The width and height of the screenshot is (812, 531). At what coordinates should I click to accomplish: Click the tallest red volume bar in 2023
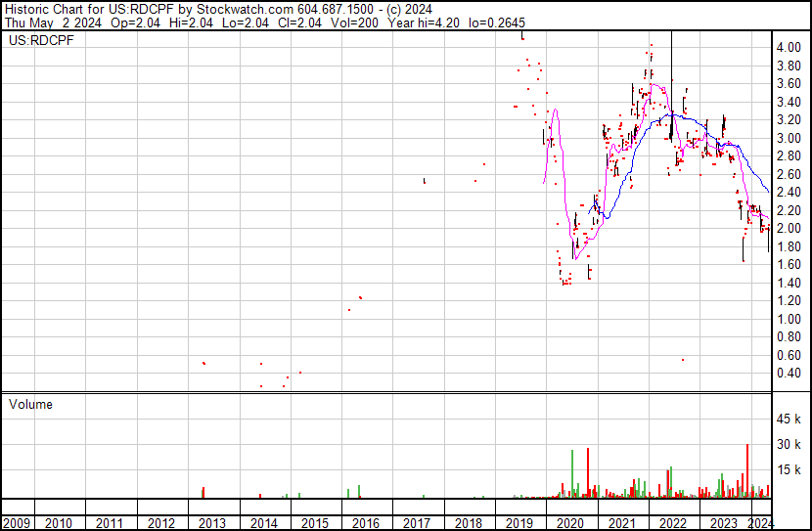tap(747, 470)
